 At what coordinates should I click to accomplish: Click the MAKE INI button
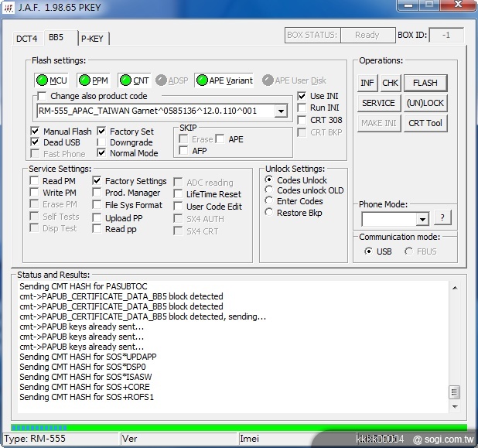tap(379, 123)
